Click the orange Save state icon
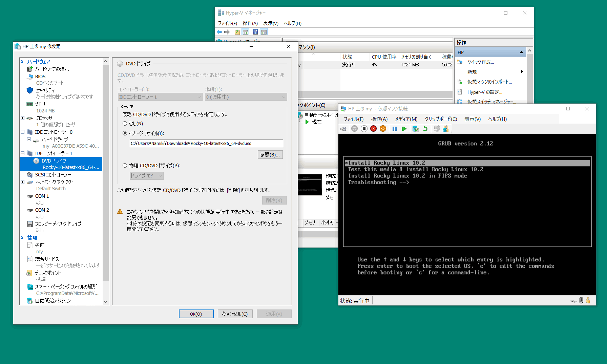The image size is (607, 364). 383,129
